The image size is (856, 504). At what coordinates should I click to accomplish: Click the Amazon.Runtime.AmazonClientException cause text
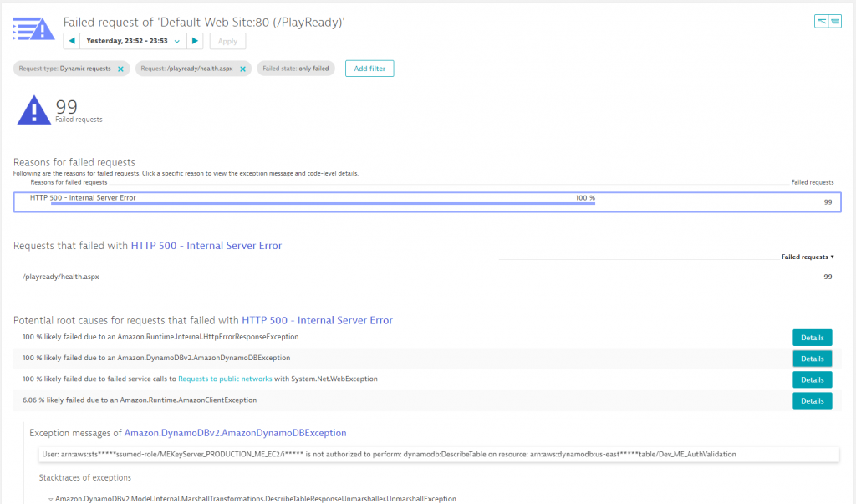140,400
